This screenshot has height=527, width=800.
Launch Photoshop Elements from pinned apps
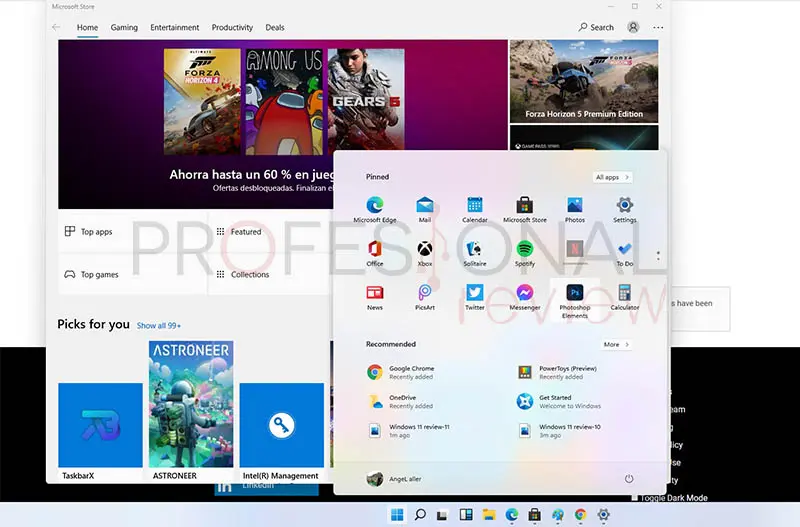[574, 301]
